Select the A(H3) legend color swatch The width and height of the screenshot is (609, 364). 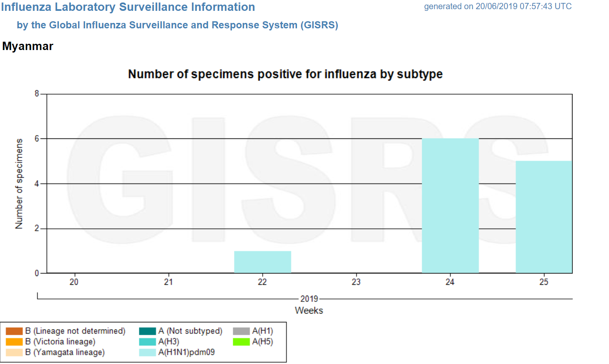(x=147, y=342)
